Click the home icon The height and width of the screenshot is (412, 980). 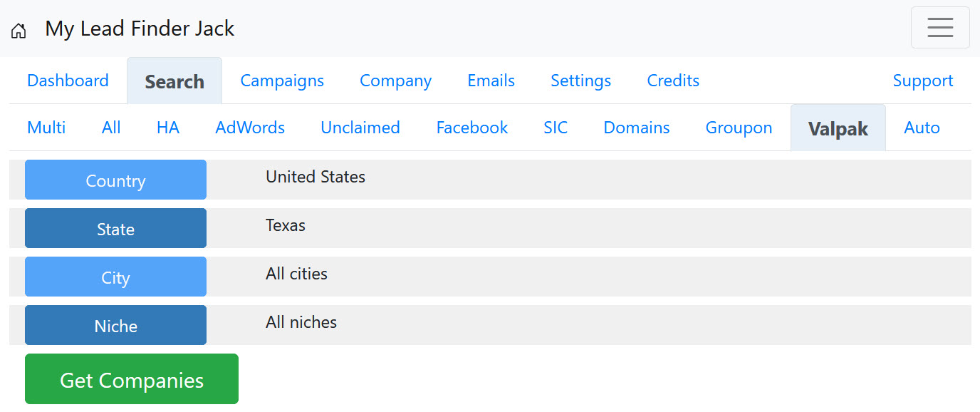coord(19,31)
